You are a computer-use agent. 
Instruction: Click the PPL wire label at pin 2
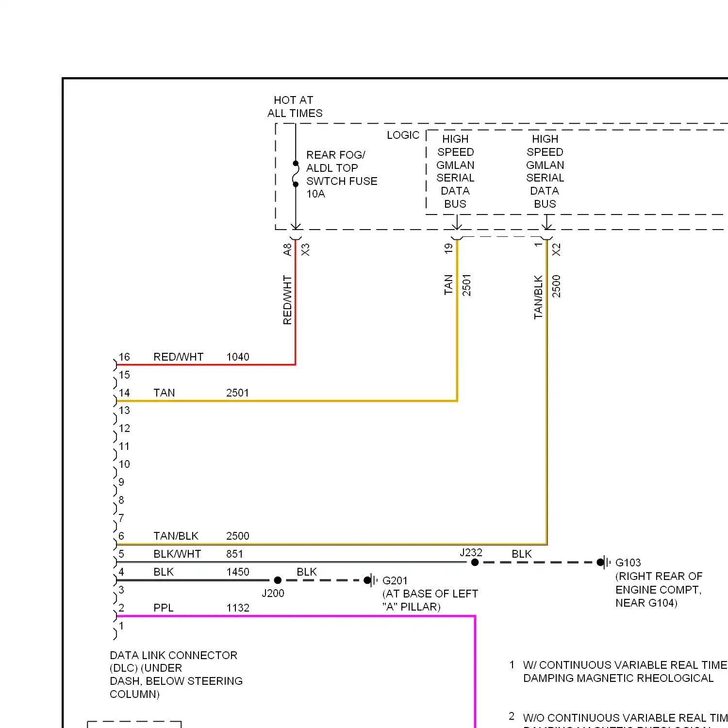pos(164,608)
